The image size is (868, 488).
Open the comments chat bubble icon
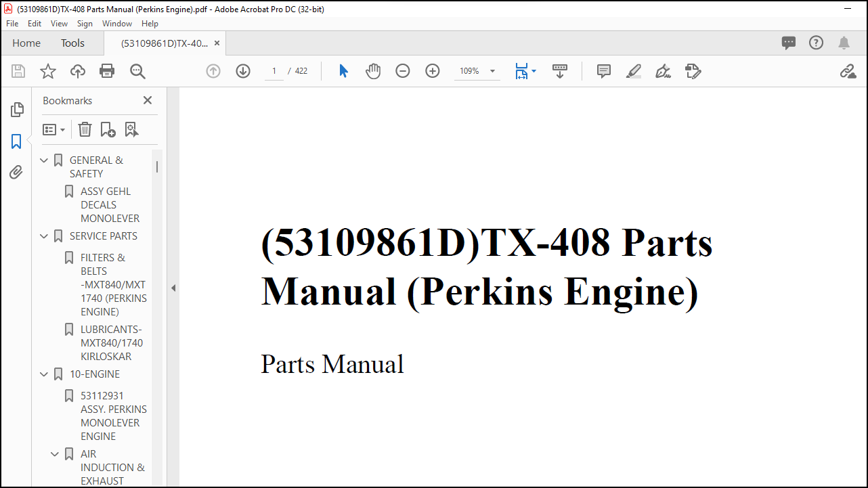coord(789,43)
